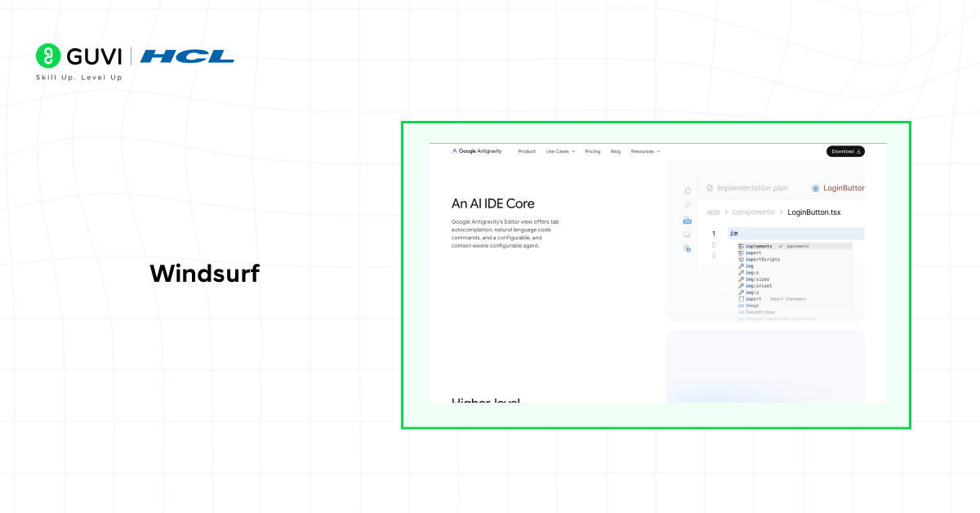Open the Source Control icon in sidebar

pyautogui.click(x=687, y=220)
